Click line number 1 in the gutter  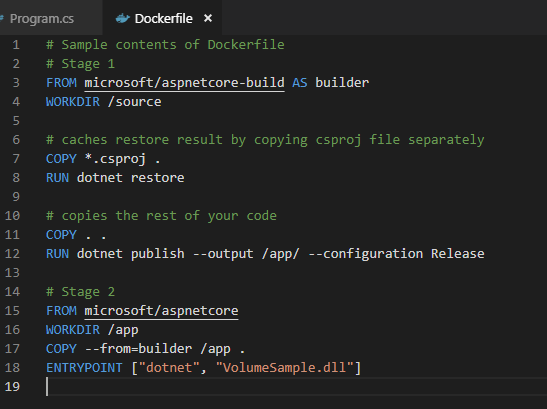click(x=16, y=45)
